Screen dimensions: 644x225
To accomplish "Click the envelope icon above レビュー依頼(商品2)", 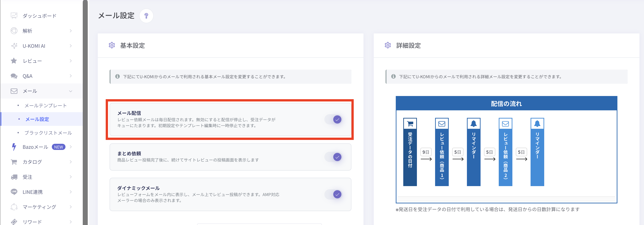I will (505, 124).
